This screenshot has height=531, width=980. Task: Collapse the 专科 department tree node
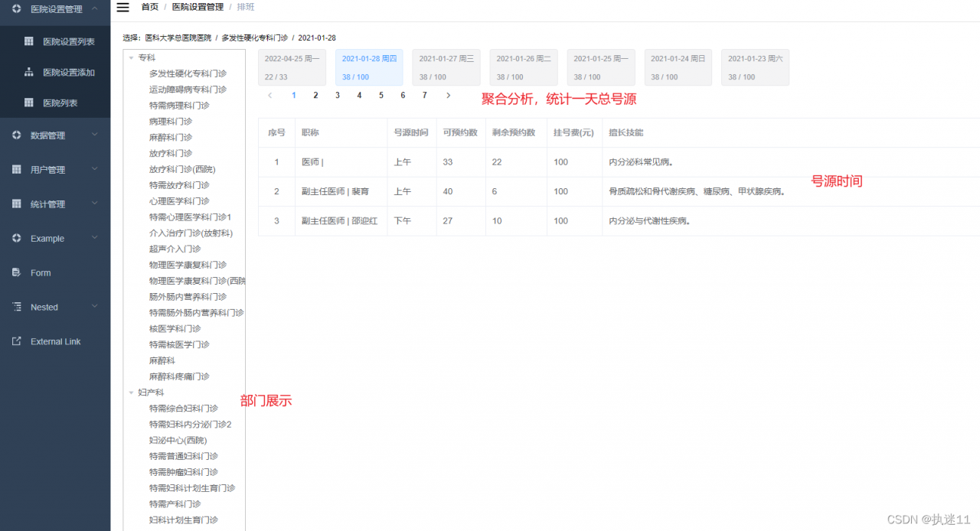point(130,57)
